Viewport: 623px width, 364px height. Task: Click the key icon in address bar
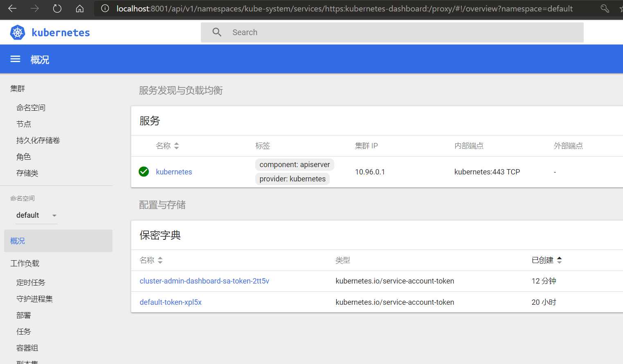coord(605,9)
